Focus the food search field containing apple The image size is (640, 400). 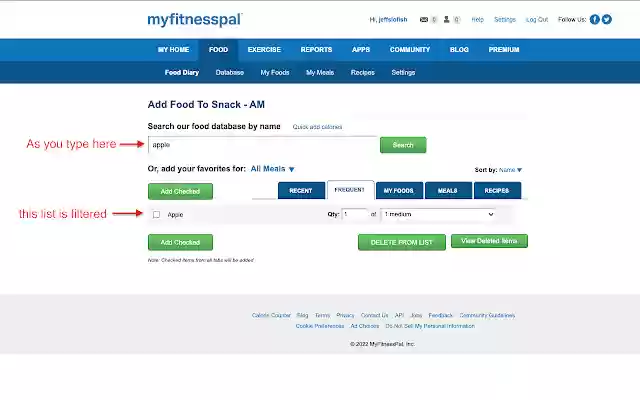pyautogui.click(x=263, y=145)
